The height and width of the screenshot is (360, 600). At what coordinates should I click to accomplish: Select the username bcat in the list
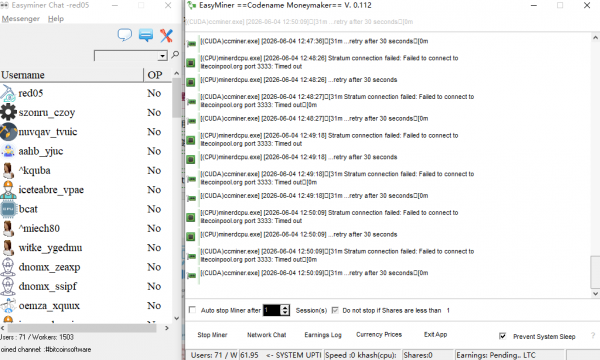tap(28, 209)
